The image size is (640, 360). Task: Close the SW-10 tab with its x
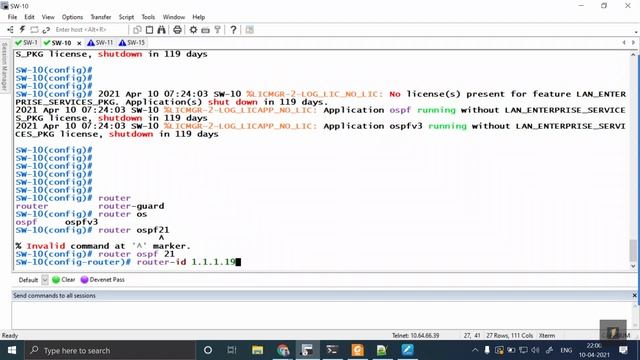79,43
